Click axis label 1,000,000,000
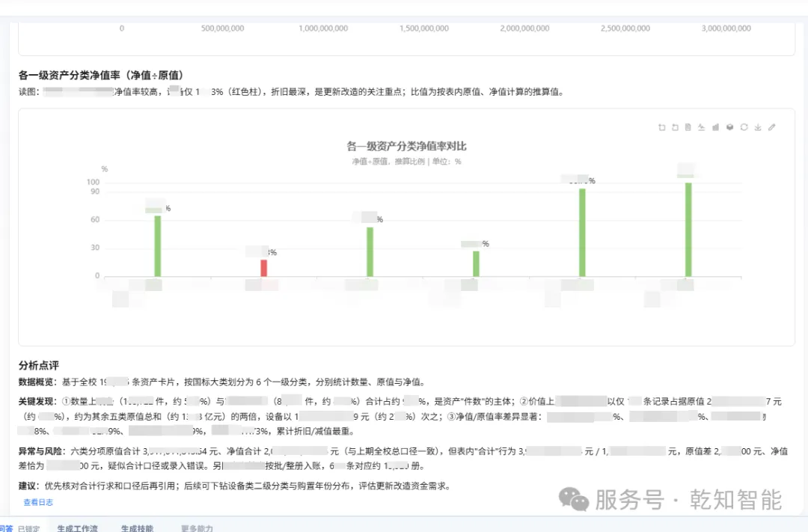Image resolution: width=808 pixels, height=532 pixels. [323, 28]
